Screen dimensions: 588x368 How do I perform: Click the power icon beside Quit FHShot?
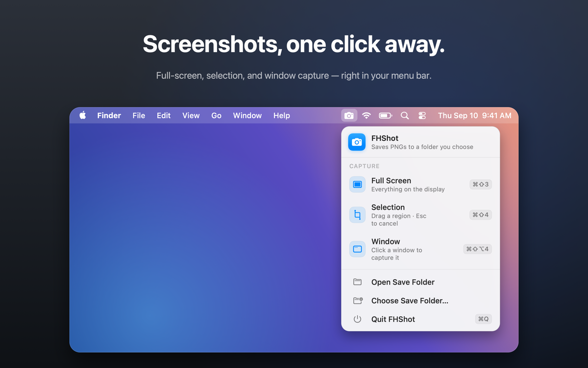pyautogui.click(x=357, y=319)
